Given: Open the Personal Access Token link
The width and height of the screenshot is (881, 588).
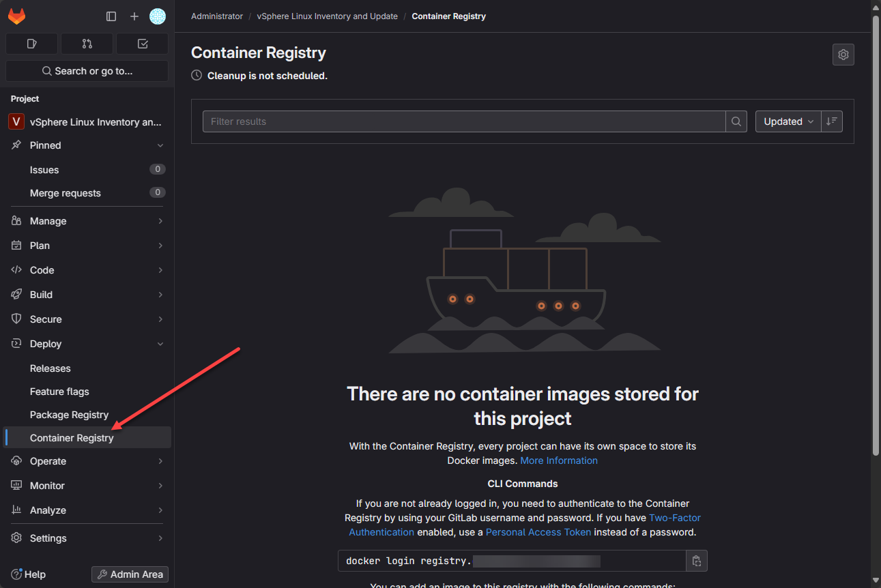Looking at the screenshot, I should [538, 532].
